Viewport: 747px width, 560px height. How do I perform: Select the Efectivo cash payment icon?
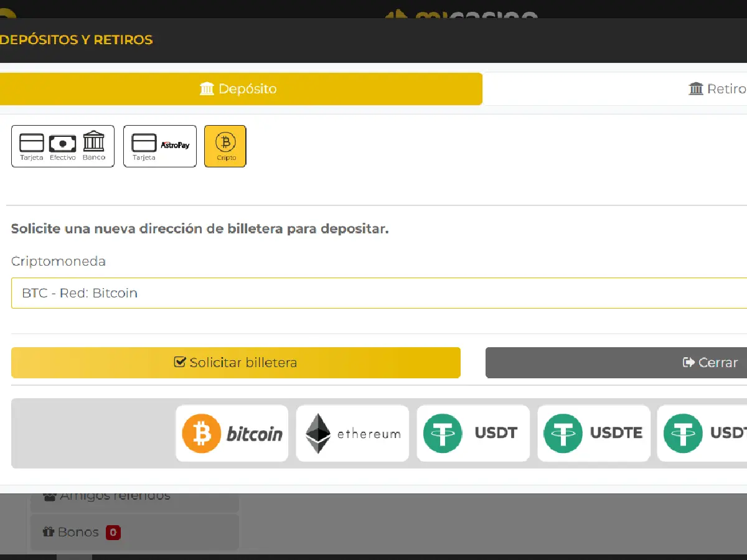(62, 146)
